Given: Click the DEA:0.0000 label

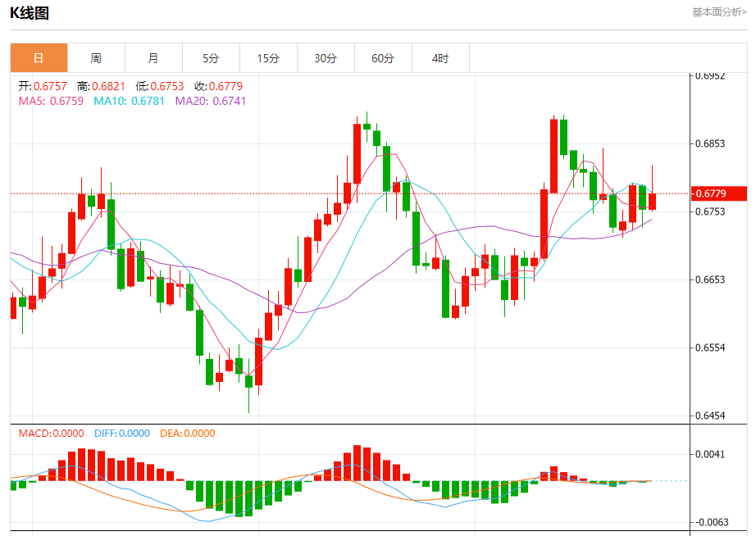Looking at the screenshot, I should tap(188, 433).
